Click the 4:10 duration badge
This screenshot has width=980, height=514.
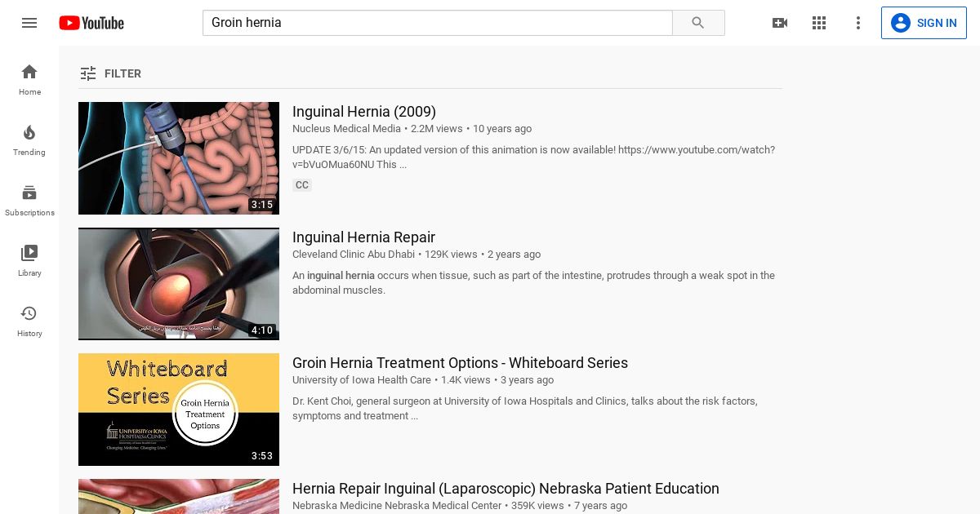(x=262, y=330)
